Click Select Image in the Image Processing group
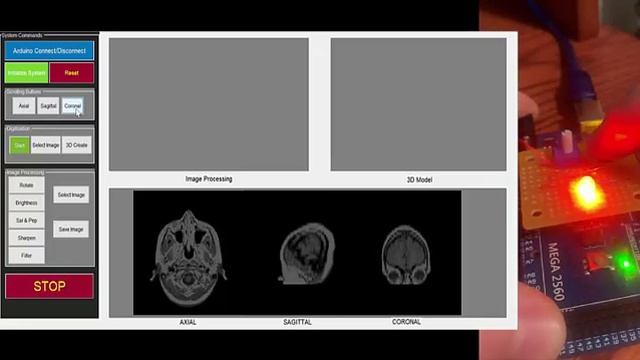The image size is (640, 360). tap(71, 195)
